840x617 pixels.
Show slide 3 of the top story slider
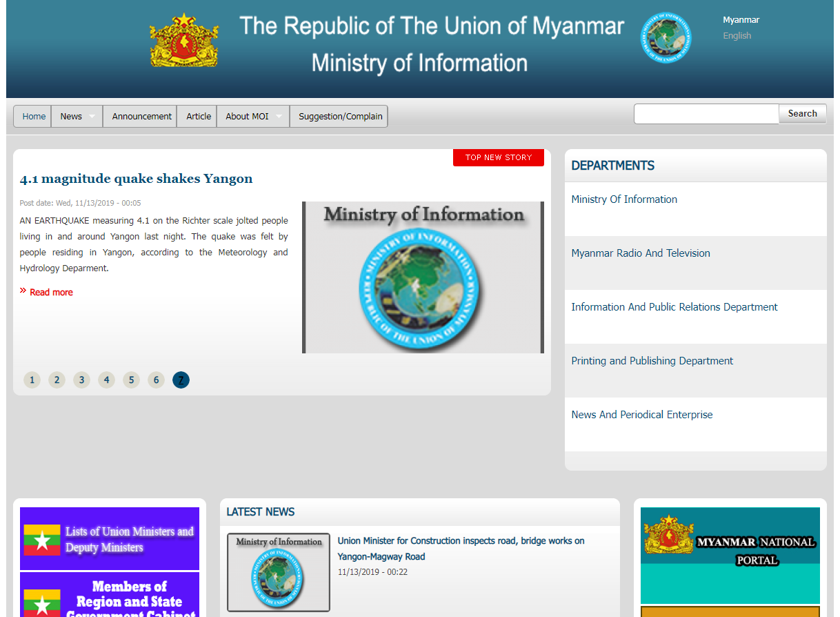(81, 380)
